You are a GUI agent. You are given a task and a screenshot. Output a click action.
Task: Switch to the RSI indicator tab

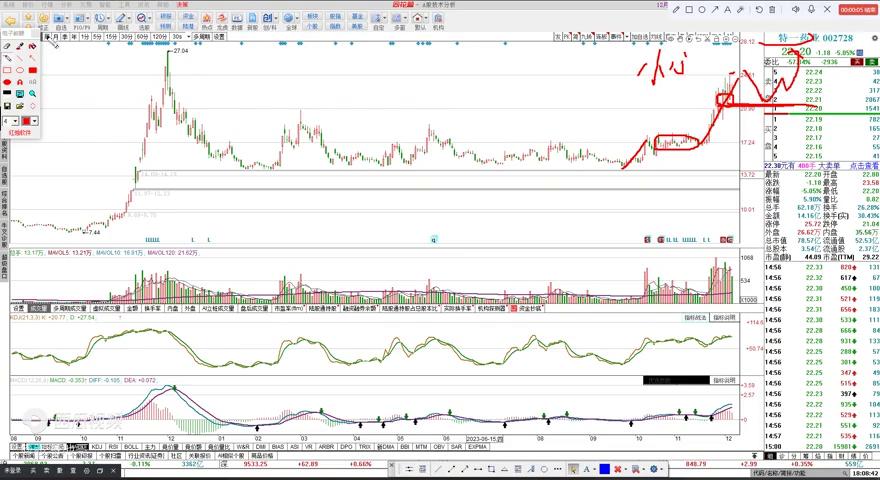point(113,447)
